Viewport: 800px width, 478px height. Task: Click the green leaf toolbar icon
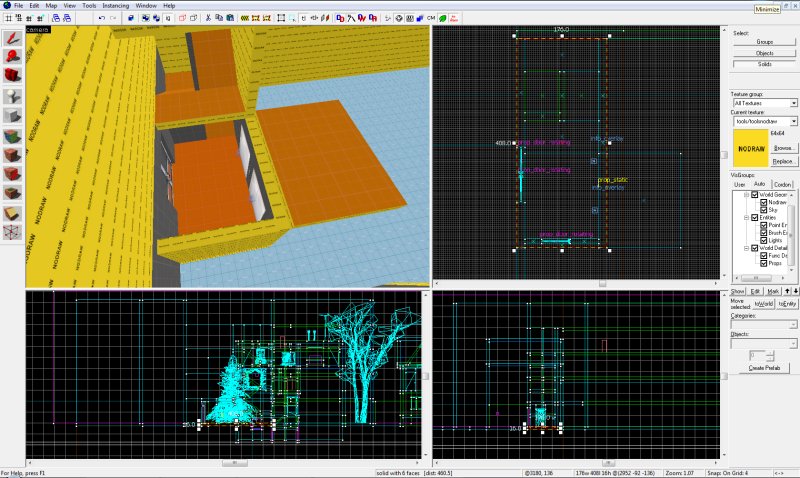coord(442,18)
